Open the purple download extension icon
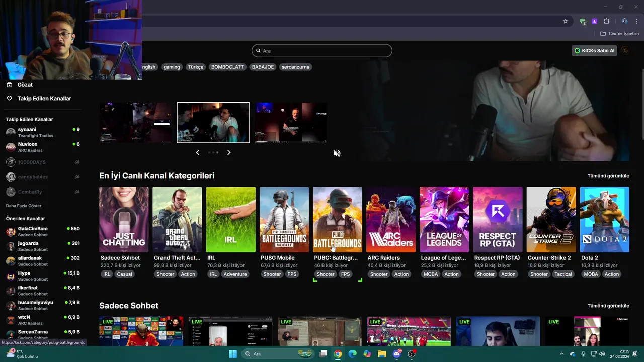This screenshot has height=362, width=644. click(x=594, y=21)
